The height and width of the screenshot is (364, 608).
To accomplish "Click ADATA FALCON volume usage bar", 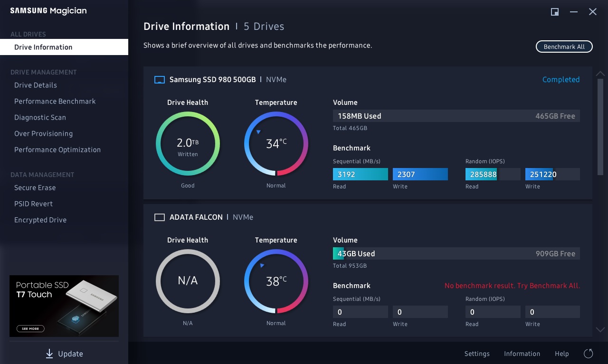I will click(x=456, y=254).
